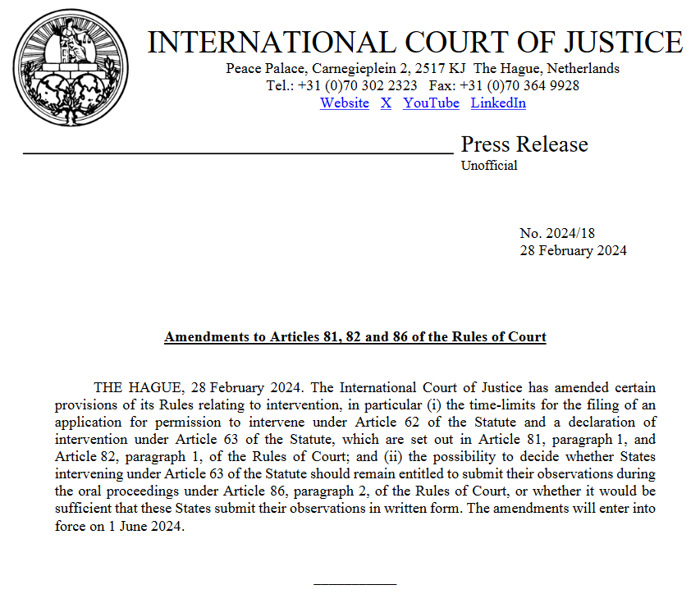Click the release number 'No. 2024/18'
Screen dimensions: 700x594
(x=557, y=233)
